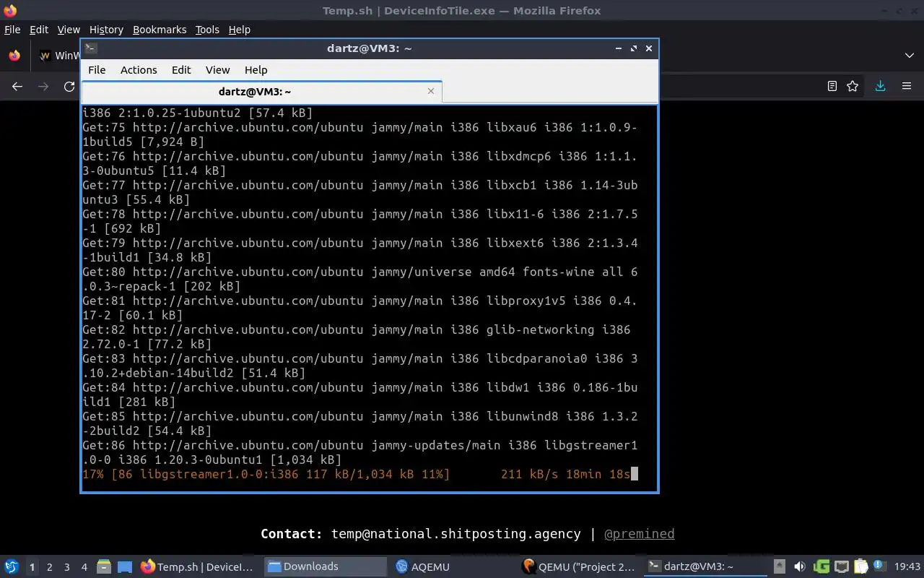Click the 19:43 clock
Screen dimensions: 924x578
coord(907,566)
